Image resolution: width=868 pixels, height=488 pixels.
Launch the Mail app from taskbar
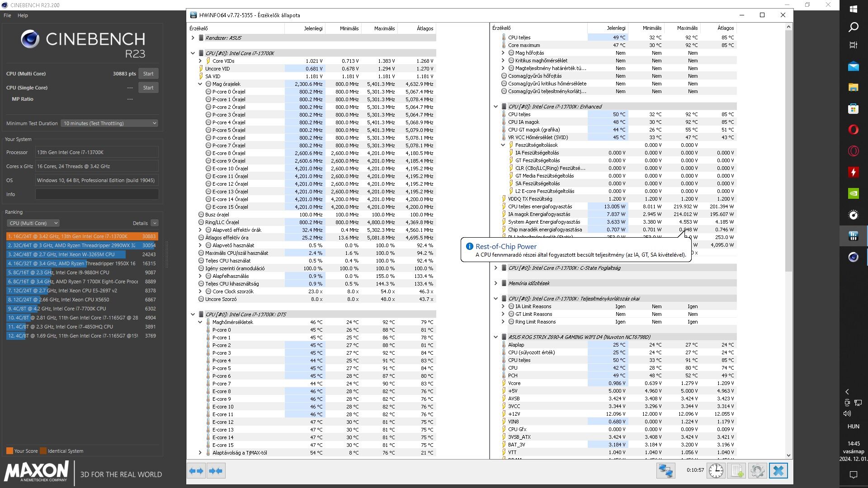pyautogui.click(x=854, y=67)
